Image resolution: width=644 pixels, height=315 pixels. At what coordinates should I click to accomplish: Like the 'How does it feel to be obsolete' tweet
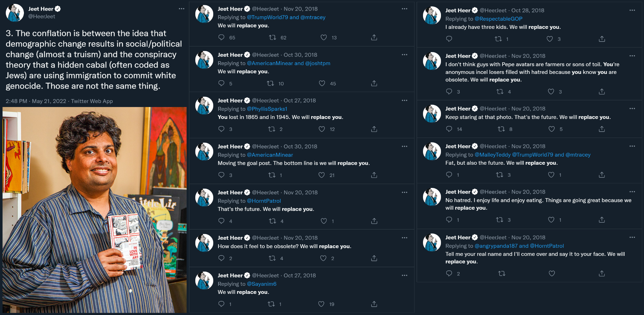pyautogui.click(x=323, y=258)
